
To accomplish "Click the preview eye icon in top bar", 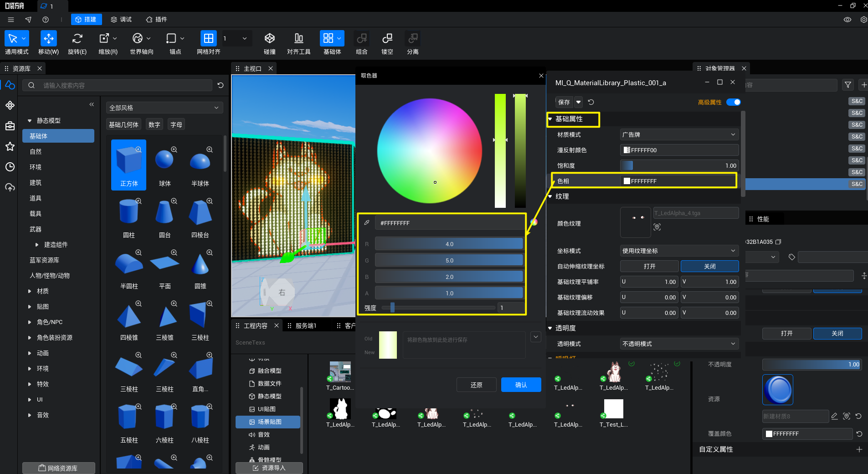I will click(847, 20).
